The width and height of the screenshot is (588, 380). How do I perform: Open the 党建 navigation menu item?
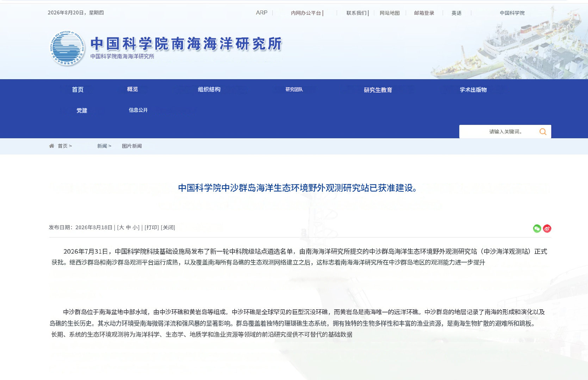point(82,110)
